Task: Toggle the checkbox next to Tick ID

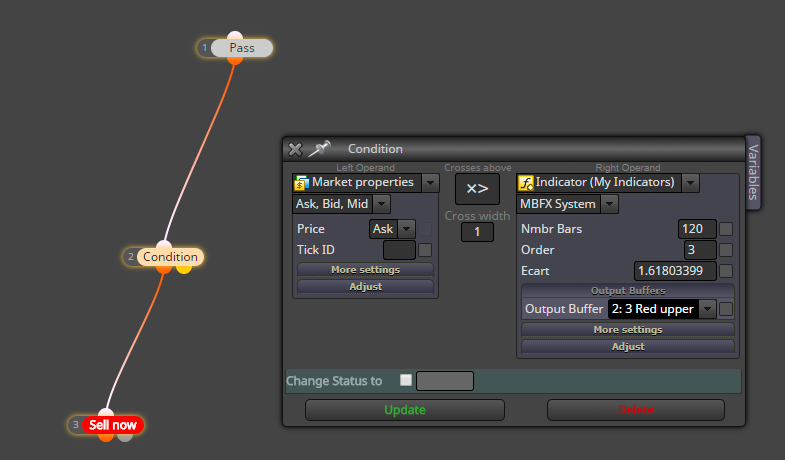Action: 425,250
